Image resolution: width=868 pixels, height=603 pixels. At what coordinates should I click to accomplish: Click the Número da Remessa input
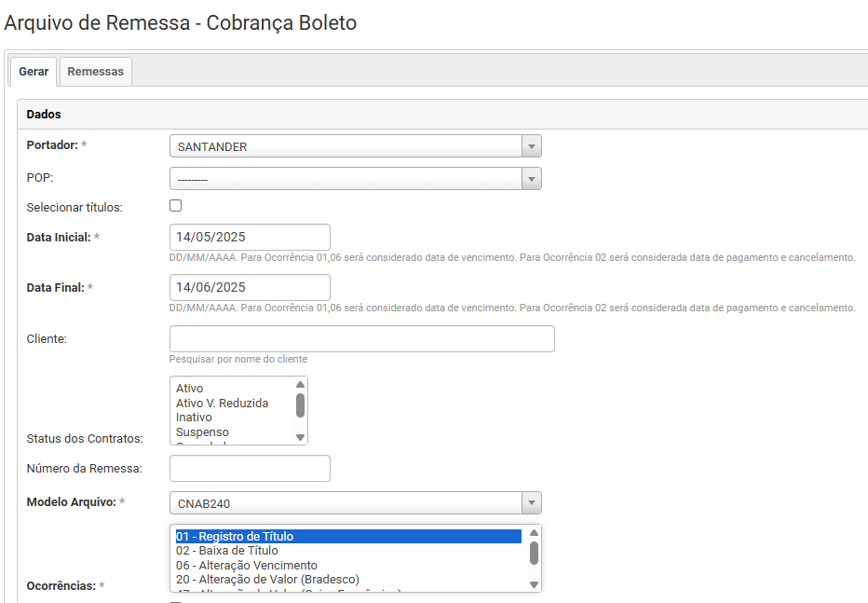(x=250, y=468)
